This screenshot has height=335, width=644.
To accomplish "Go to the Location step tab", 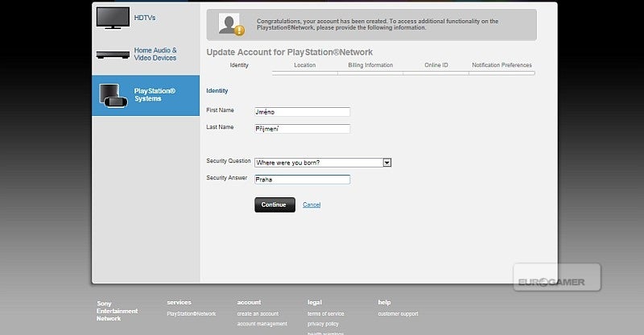I will [x=305, y=65].
